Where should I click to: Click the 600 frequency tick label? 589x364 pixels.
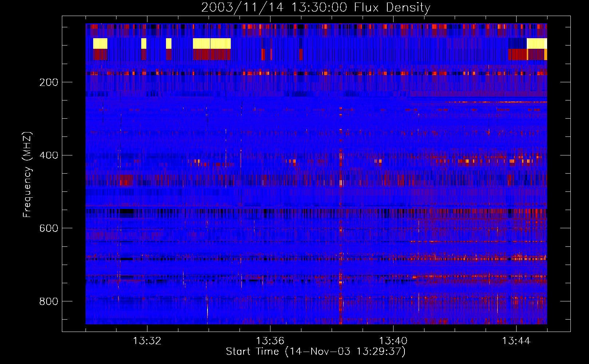[x=49, y=228]
